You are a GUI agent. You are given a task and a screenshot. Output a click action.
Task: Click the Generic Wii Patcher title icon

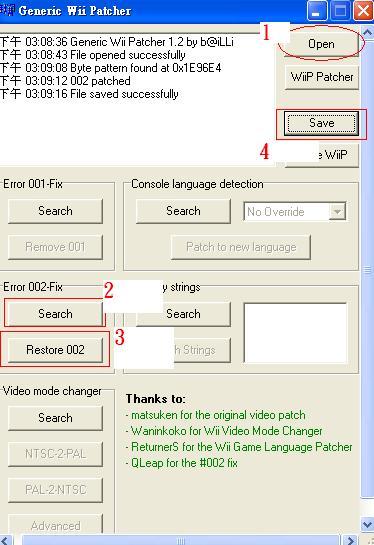pos(7,10)
